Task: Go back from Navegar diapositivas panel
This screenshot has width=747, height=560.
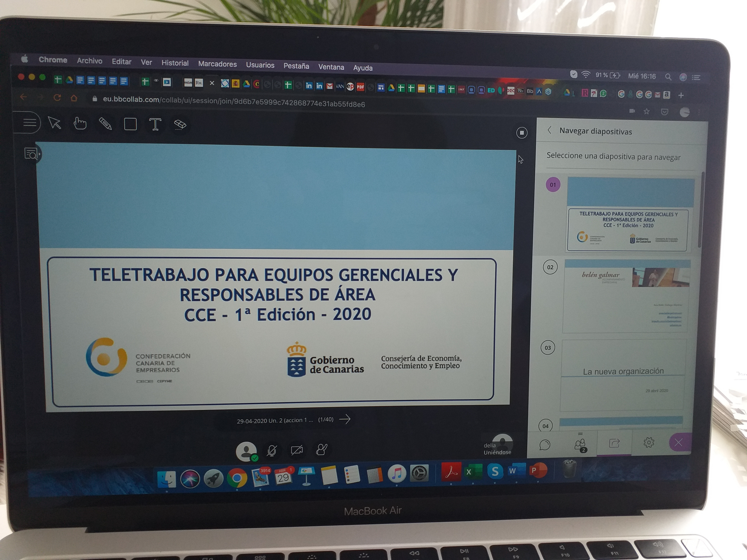Action: tap(550, 130)
